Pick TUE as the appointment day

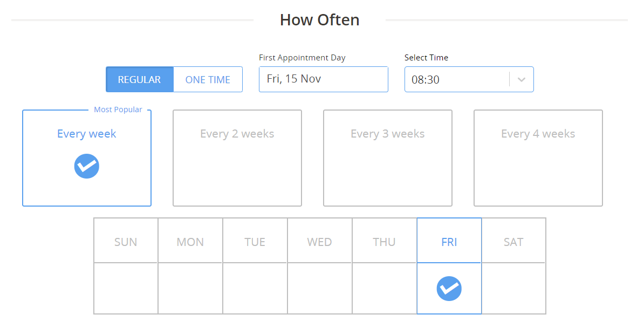255,241
